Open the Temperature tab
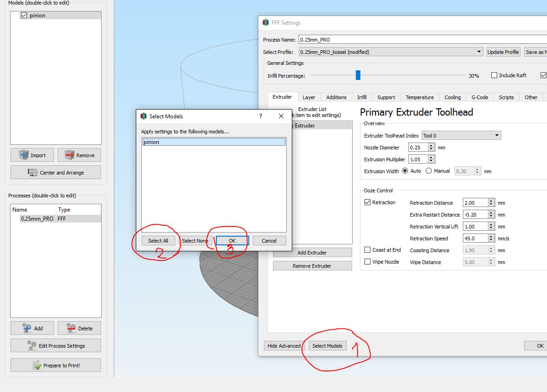 pos(419,97)
